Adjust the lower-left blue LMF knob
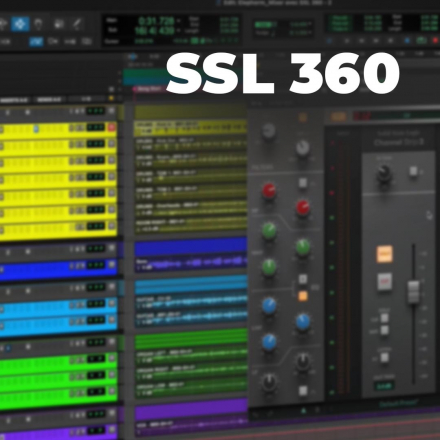440x440 pixels. [x=269, y=342]
